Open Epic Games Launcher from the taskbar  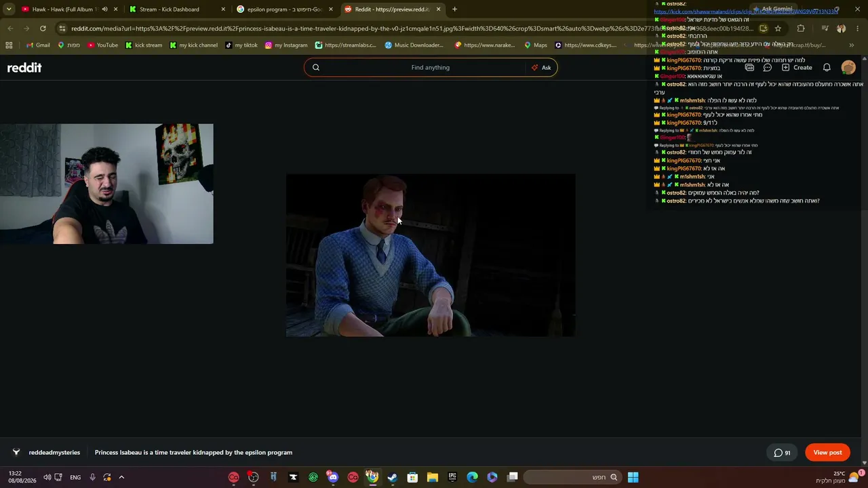(x=452, y=477)
